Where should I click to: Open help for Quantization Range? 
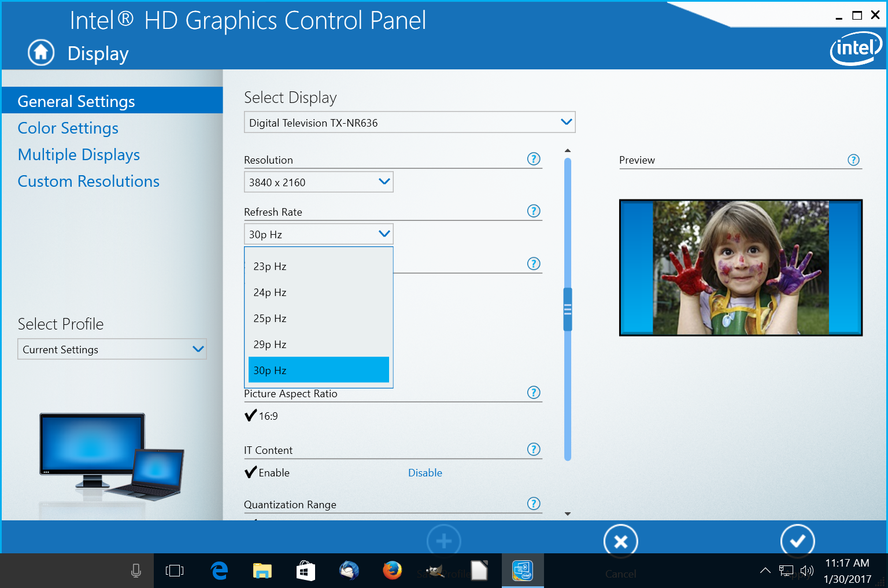(x=534, y=504)
